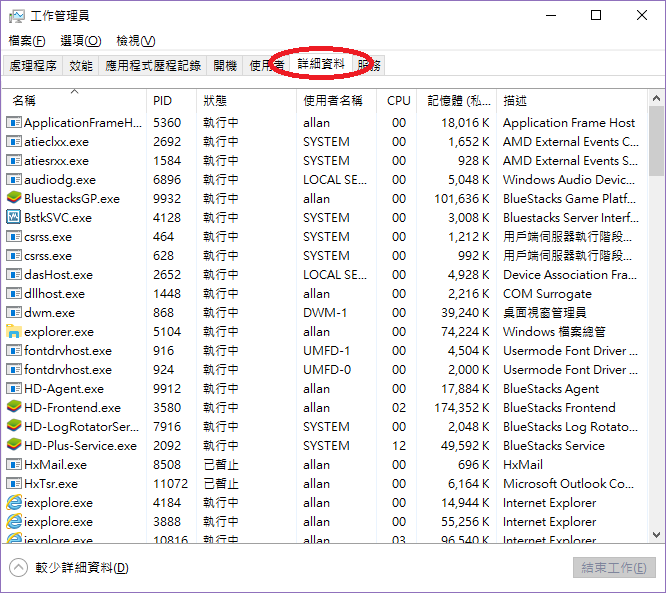Click the BstkSVC.exe process icon
This screenshot has height=593, width=666.
click(x=14, y=217)
